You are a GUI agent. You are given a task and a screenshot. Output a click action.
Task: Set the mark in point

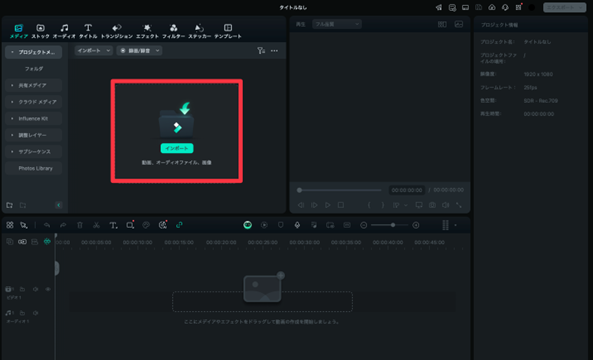click(369, 205)
